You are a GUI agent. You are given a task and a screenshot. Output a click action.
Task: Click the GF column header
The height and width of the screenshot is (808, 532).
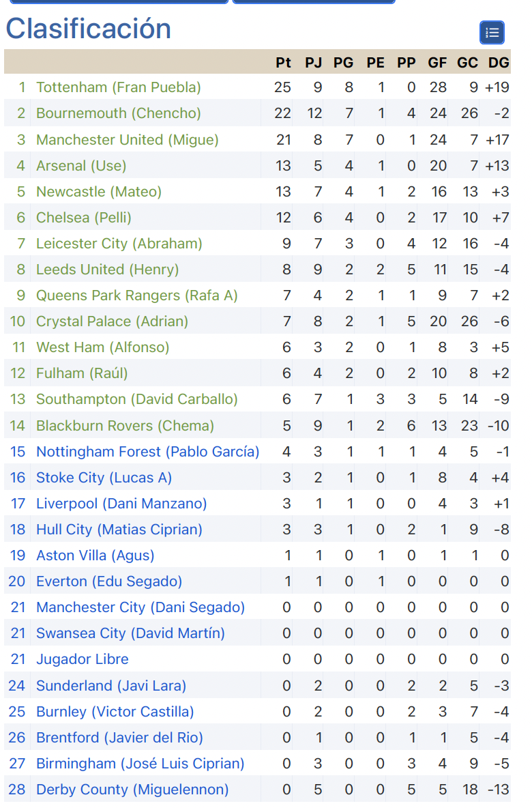click(x=437, y=63)
